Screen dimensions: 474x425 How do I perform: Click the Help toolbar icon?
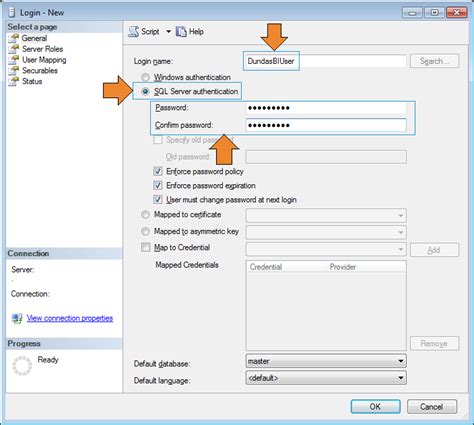(181, 32)
